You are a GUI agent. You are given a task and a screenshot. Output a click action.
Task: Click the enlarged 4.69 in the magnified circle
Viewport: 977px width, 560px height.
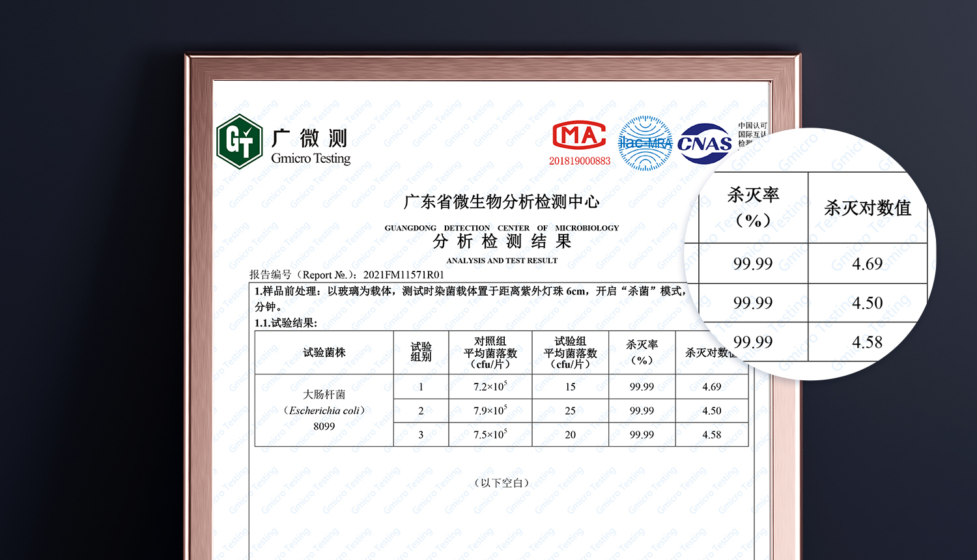(868, 264)
